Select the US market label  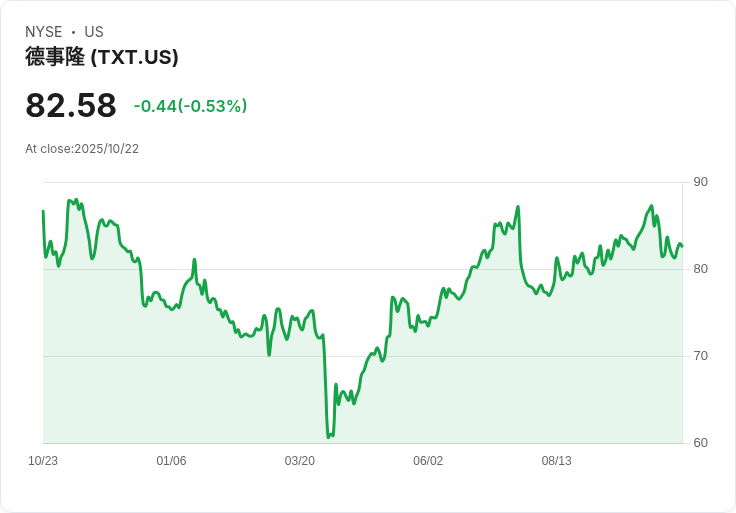[94, 32]
